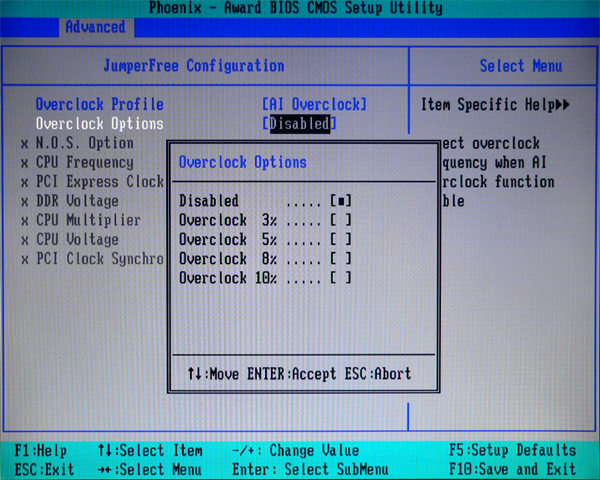
Task: Select the Overclock Options menu row
Action: [x=99, y=124]
